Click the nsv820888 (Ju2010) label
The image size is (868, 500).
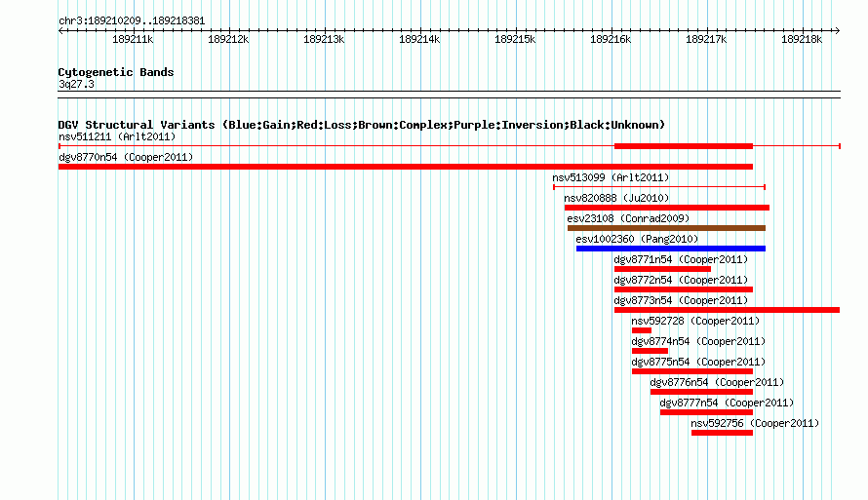616,198
